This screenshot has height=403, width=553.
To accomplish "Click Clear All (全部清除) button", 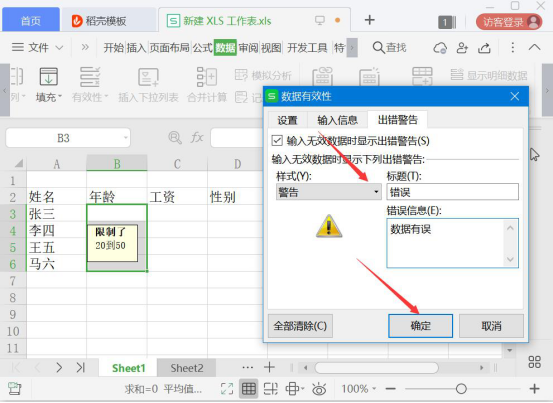I will click(300, 326).
